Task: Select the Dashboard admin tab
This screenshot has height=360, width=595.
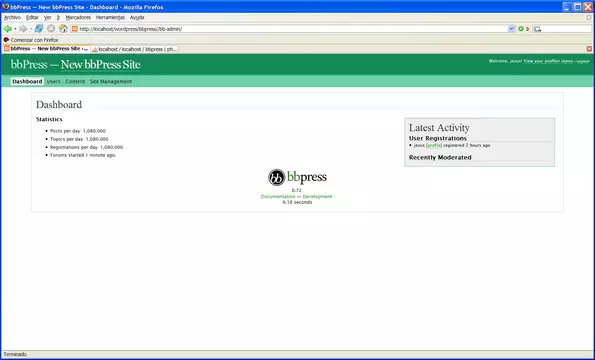Action: click(x=27, y=81)
